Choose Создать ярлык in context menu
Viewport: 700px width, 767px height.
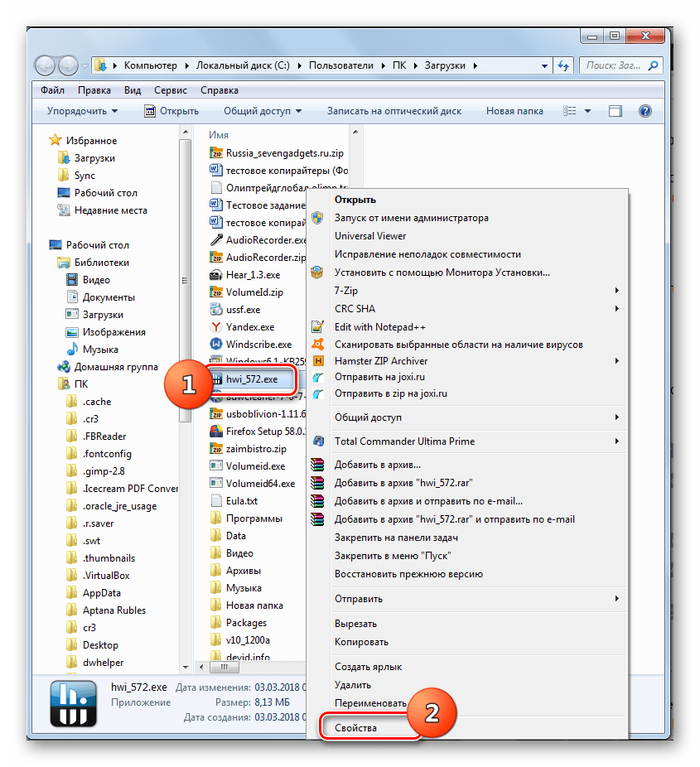[x=369, y=667]
